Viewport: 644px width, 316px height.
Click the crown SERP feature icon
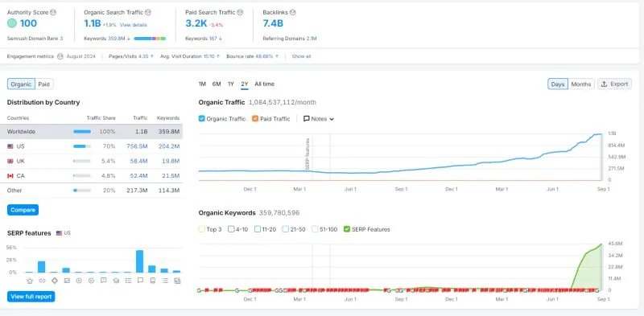(x=30, y=281)
